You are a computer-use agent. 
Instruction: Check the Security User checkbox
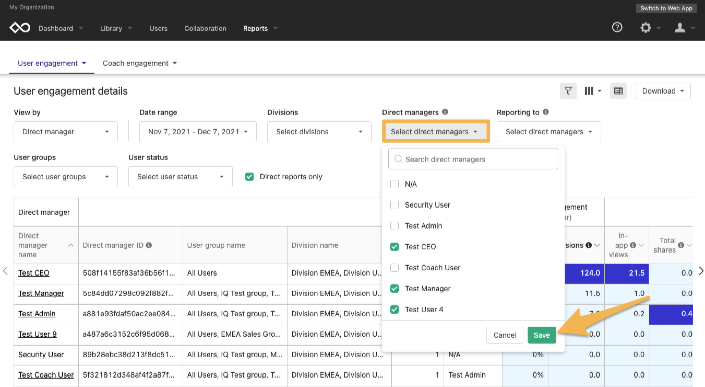394,205
